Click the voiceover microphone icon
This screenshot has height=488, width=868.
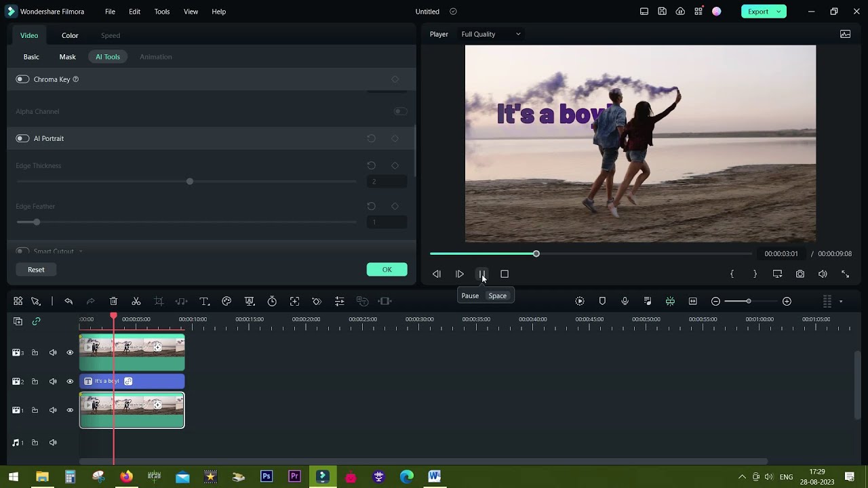[625, 301]
